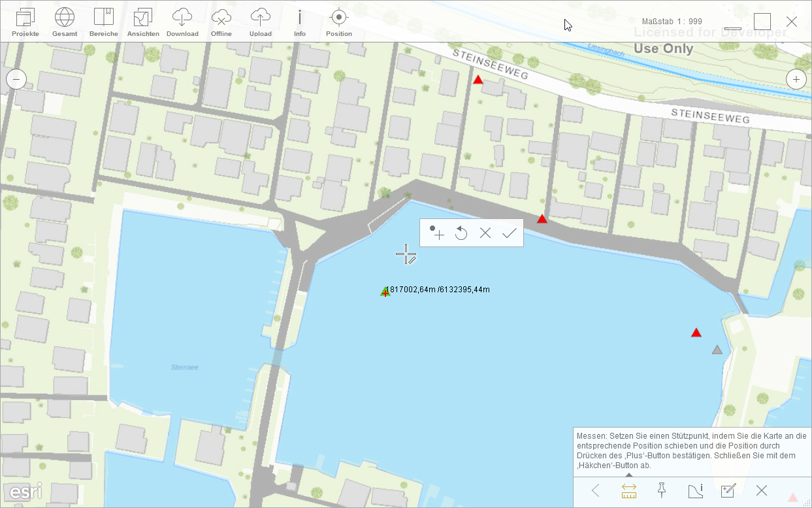Open Bereiche bookmarks
This screenshot has height=508, width=812.
click(104, 22)
